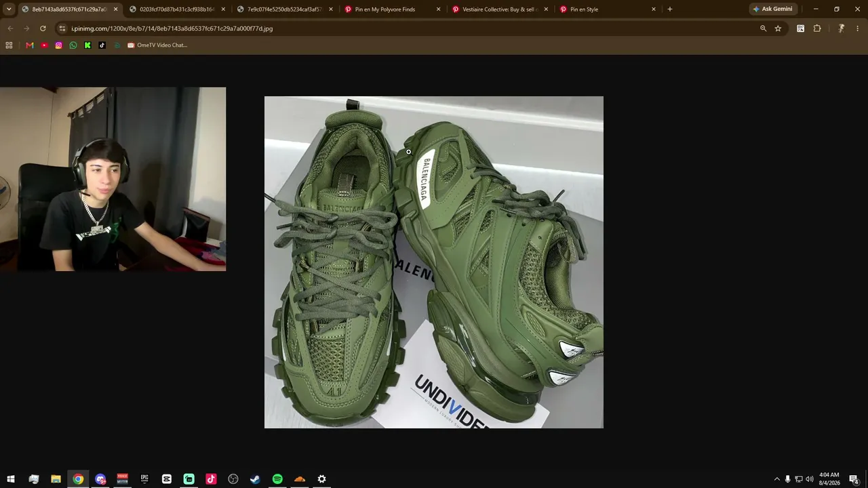Click the webcam overlay video feed
Viewport: 868px width, 488px height.
113,179
